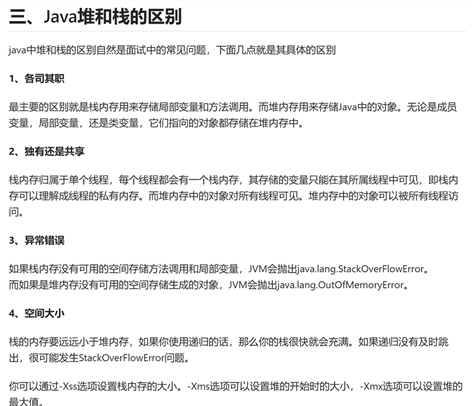
Task: Click the line starting 栈的内存要远远小于堆内存
Action: 229,342
